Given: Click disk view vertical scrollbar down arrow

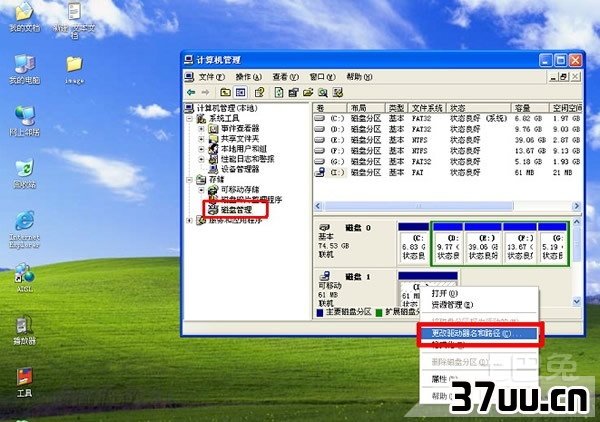Looking at the screenshot, I should click(x=577, y=302).
